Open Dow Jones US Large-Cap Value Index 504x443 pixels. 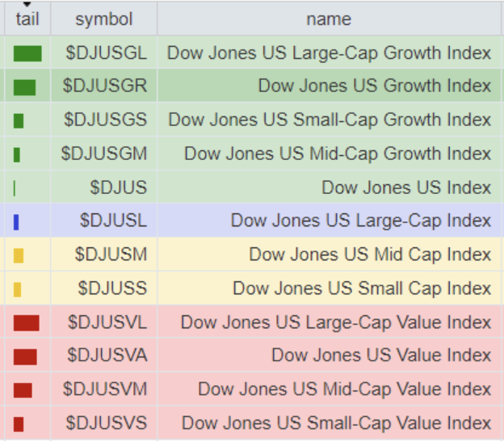[335, 322]
